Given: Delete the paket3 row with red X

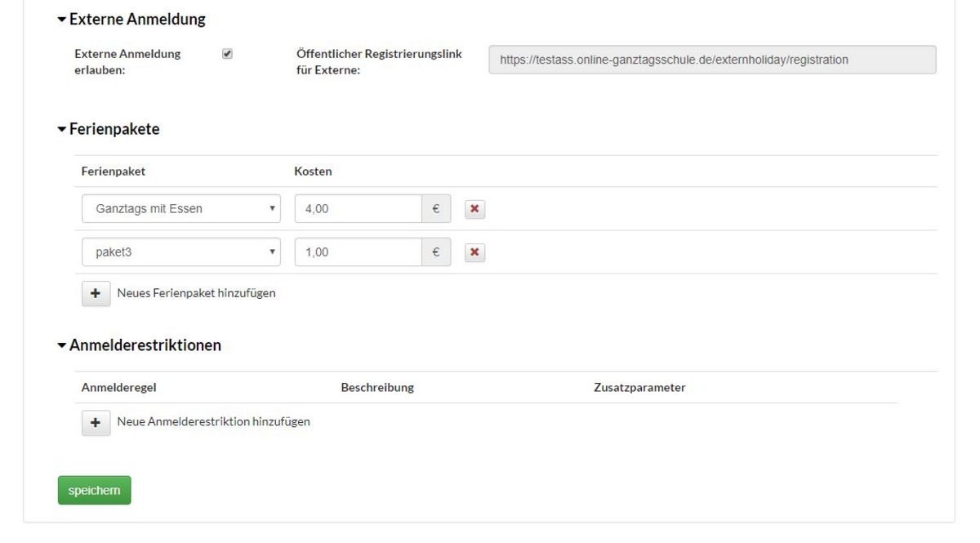Looking at the screenshot, I should [x=474, y=253].
